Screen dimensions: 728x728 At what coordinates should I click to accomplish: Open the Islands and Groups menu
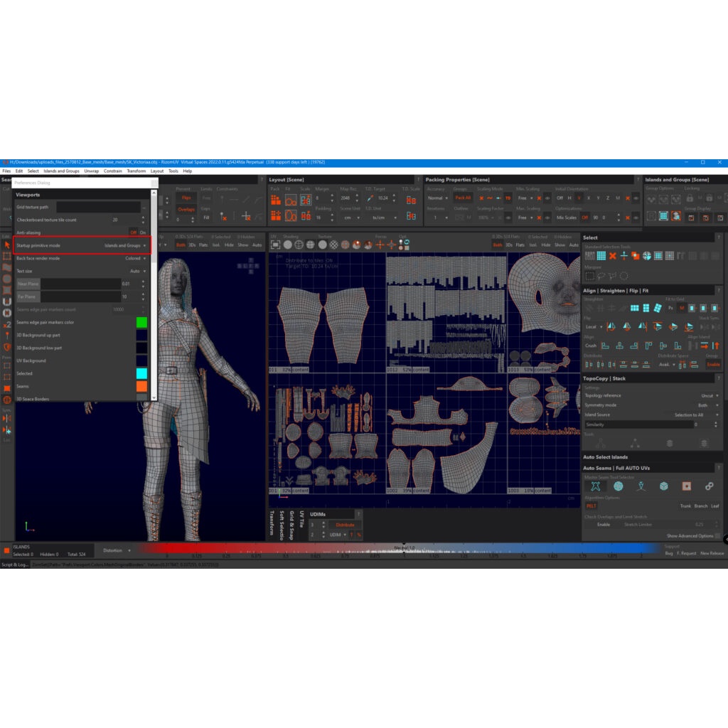pos(61,171)
